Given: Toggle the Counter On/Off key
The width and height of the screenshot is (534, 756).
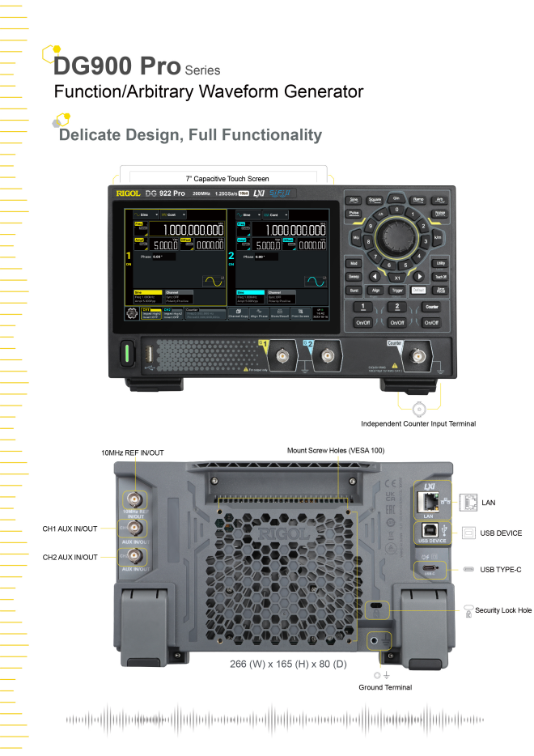Looking at the screenshot, I should pyautogui.click(x=431, y=322).
